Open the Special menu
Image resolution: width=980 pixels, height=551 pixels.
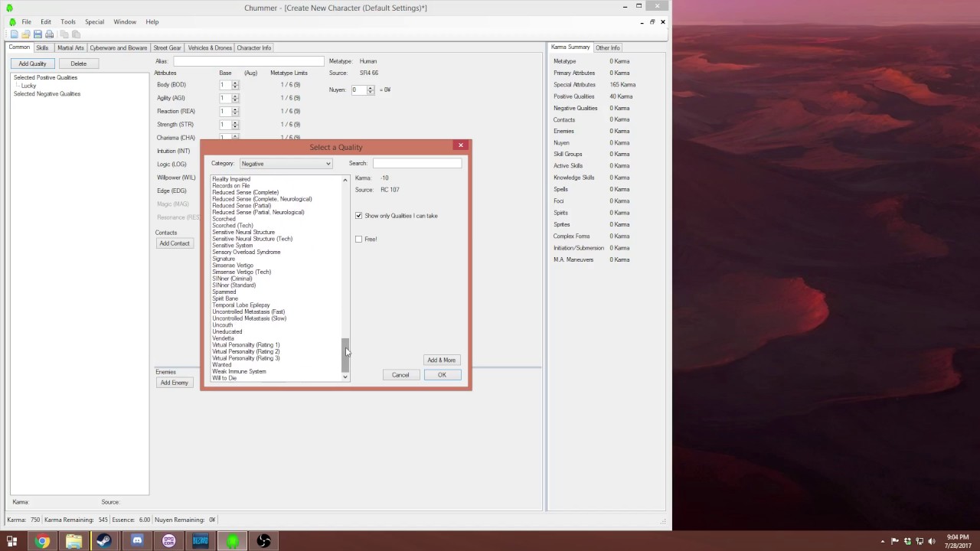(94, 22)
